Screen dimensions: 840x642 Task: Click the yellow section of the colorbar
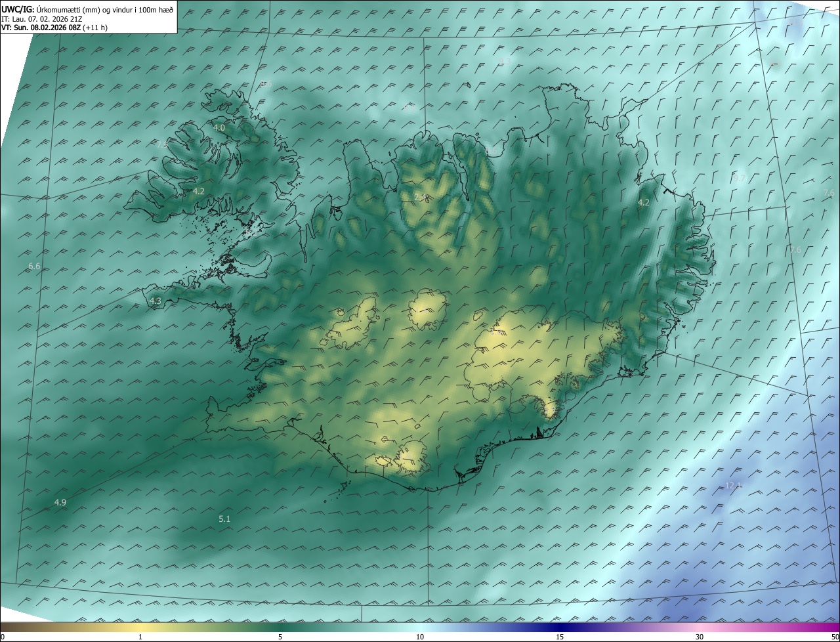[x=141, y=628]
